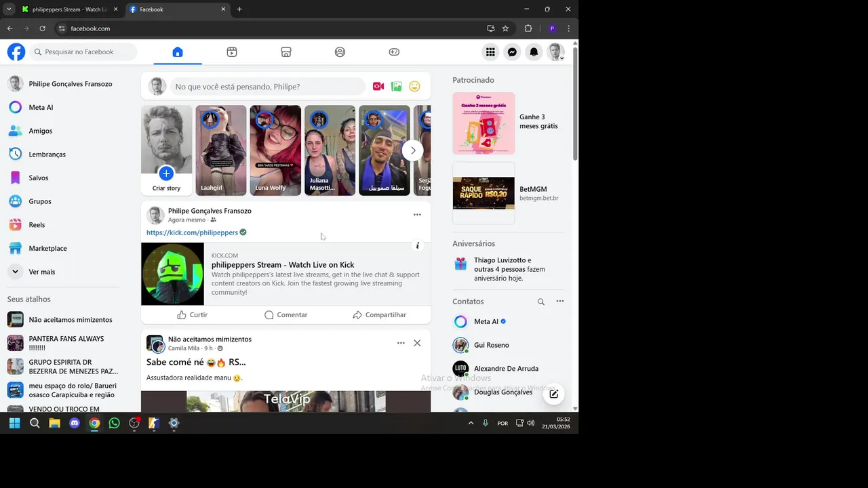Open chat with Gui Roseno

pos(508,345)
